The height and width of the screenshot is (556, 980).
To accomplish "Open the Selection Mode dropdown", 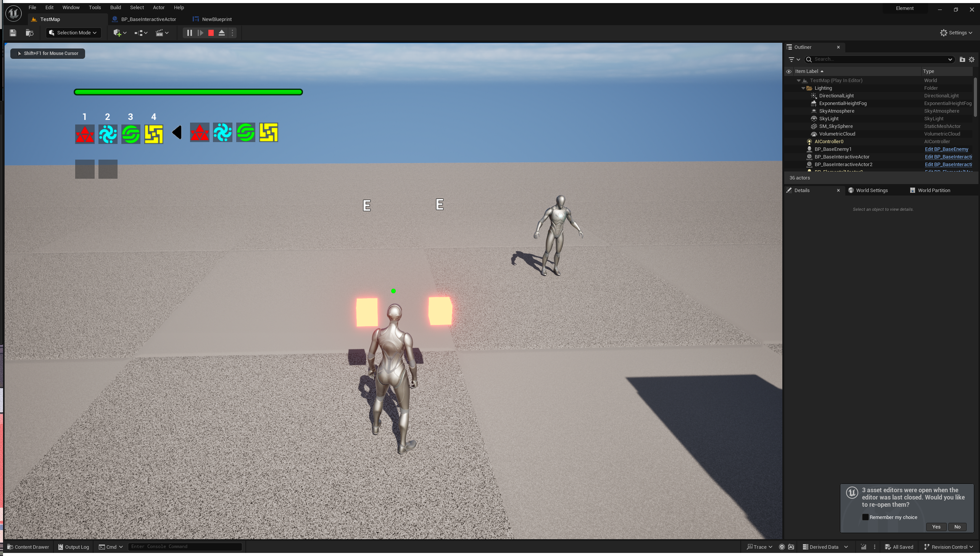I will click(74, 33).
